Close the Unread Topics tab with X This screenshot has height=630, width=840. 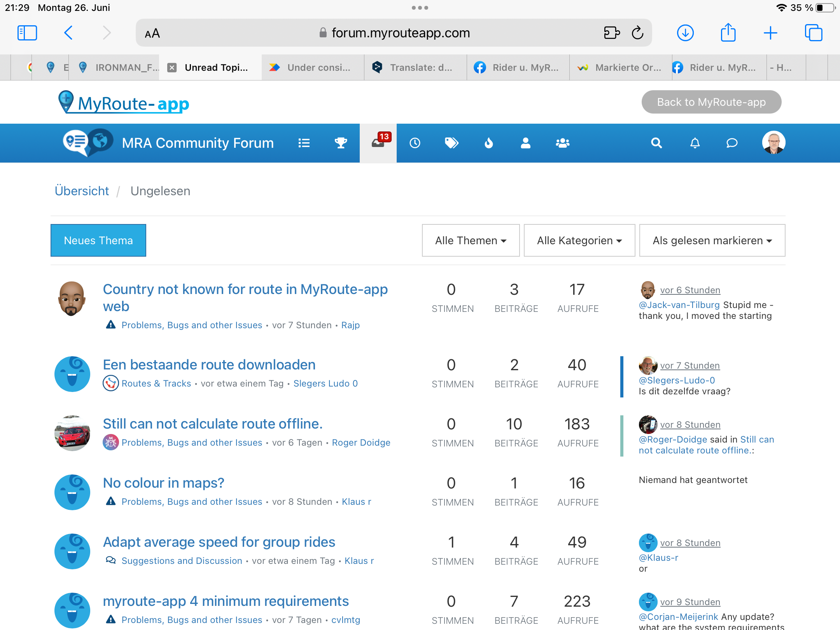pos(172,68)
